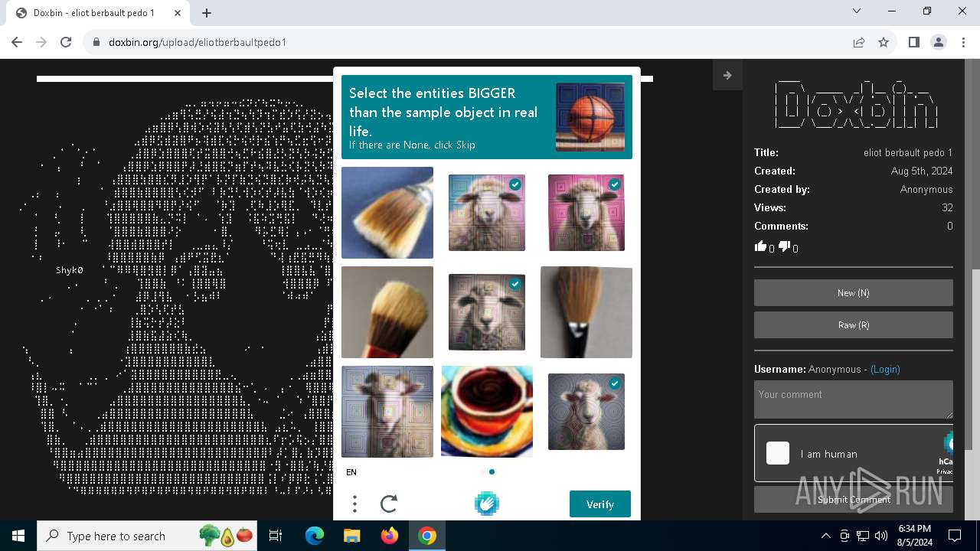Click the New (N) button
Viewport: 980px width, 551px height.
click(x=854, y=293)
